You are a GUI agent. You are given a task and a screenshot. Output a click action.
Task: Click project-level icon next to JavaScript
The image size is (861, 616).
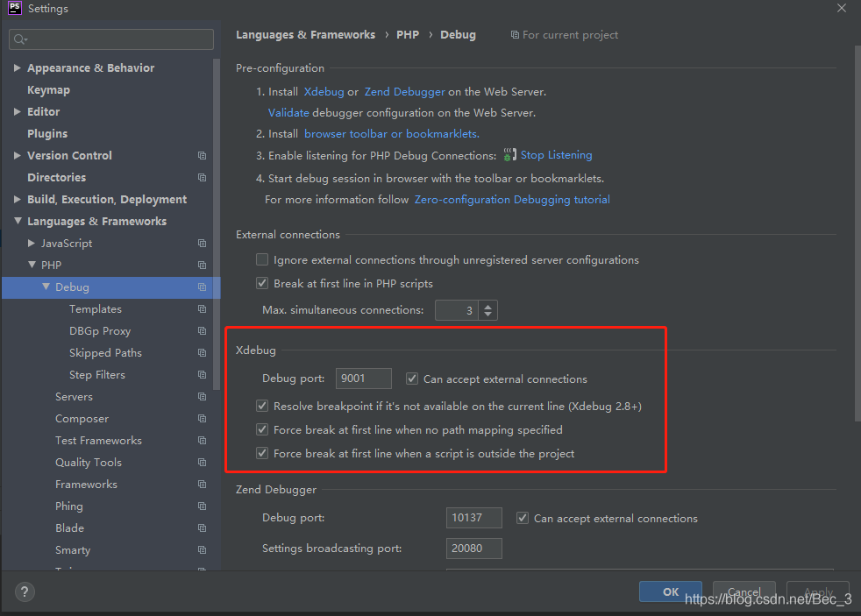(202, 244)
